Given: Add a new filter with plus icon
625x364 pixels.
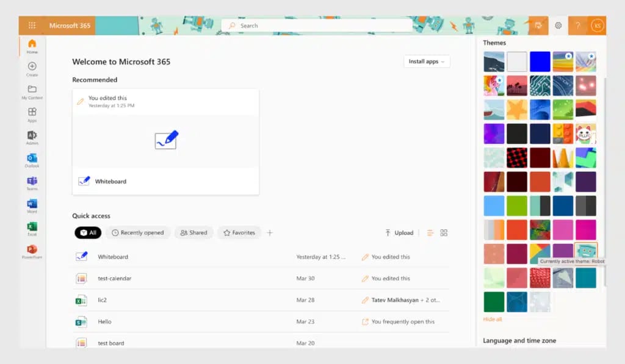Looking at the screenshot, I should point(270,232).
